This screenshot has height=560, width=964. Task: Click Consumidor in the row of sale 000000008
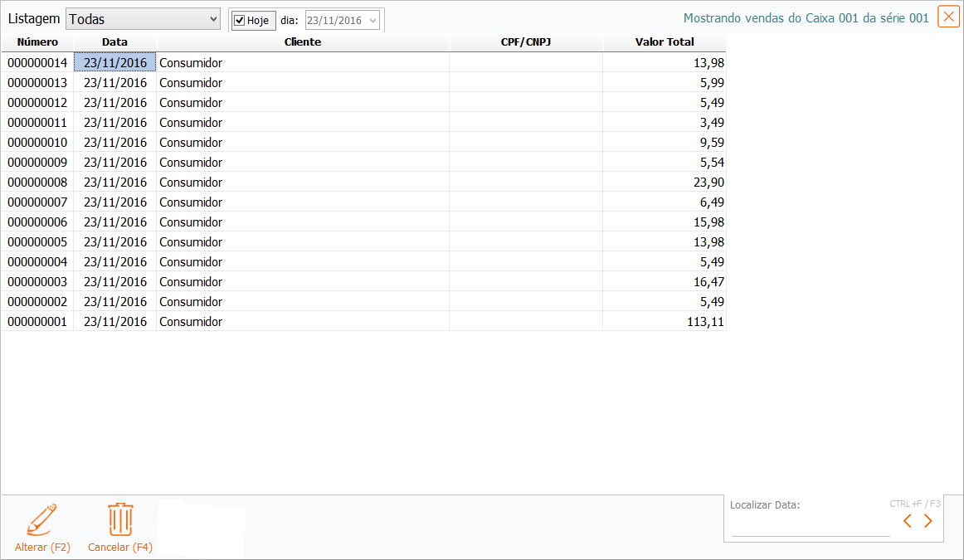[x=191, y=182]
